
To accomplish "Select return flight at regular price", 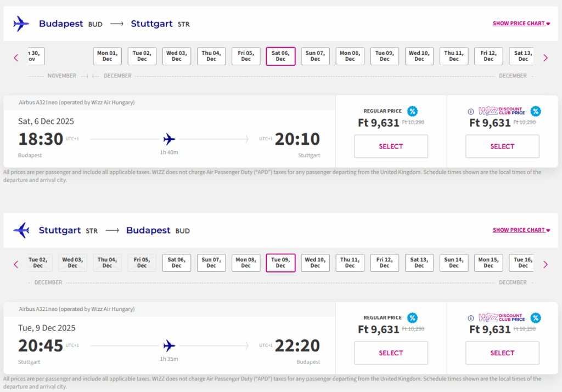I will (391, 353).
